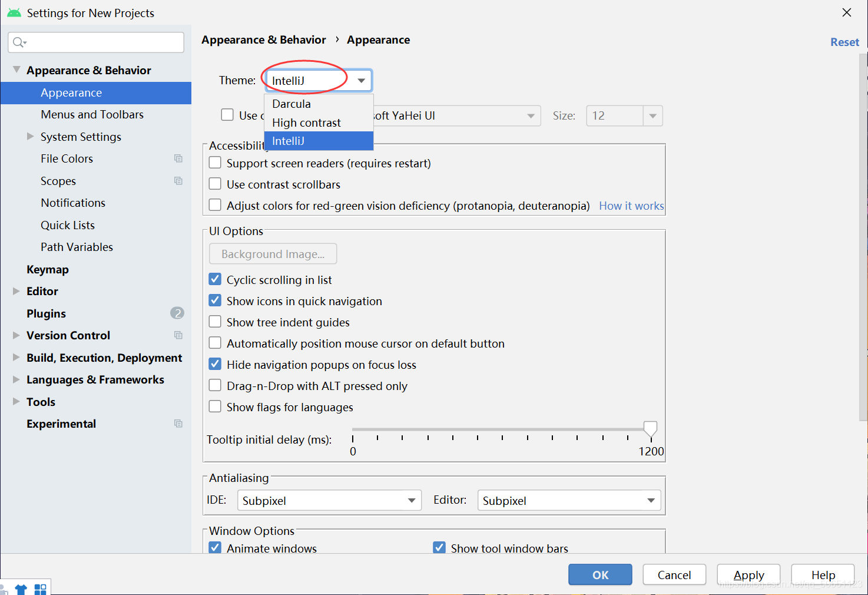
Task: Expand System Settings tree node
Action: [30, 136]
